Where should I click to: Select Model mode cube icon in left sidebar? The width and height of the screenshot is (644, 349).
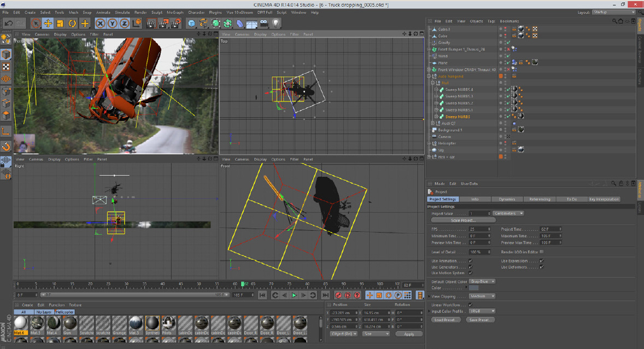tap(6, 54)
